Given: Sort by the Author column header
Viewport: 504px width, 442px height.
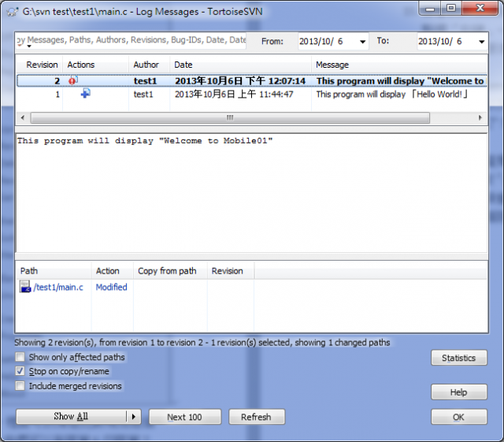Looking at the screenshot, I should coord(149,65).
